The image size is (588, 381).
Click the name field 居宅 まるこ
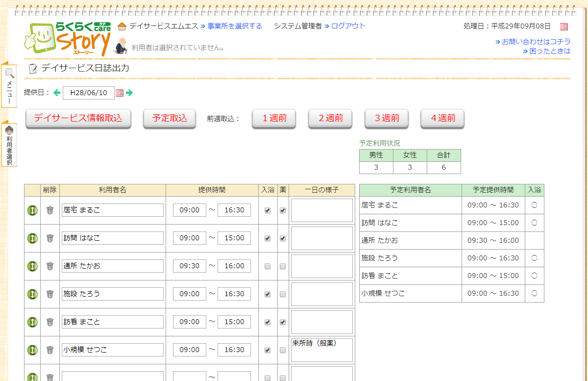click(113, 210)
